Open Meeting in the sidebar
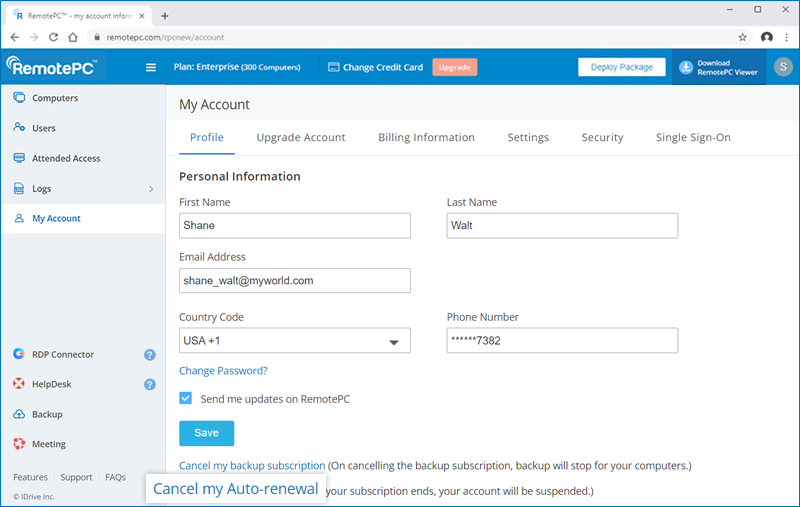The height and width of the screenshot is (507, 800). (49, 444)
